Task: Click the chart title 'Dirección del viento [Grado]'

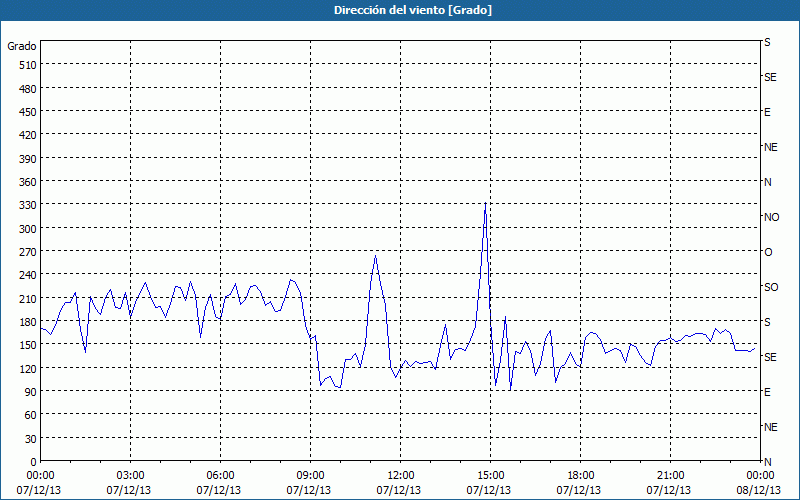Action: point(413,10)
